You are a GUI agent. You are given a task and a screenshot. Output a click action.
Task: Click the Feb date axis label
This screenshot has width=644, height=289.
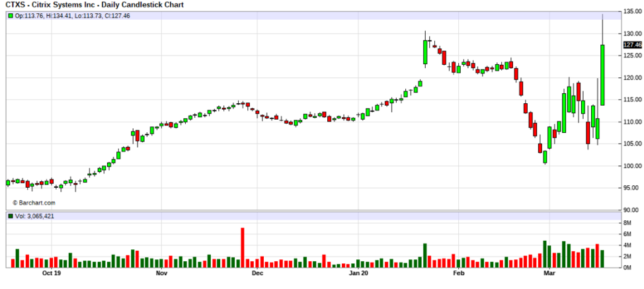458,273
